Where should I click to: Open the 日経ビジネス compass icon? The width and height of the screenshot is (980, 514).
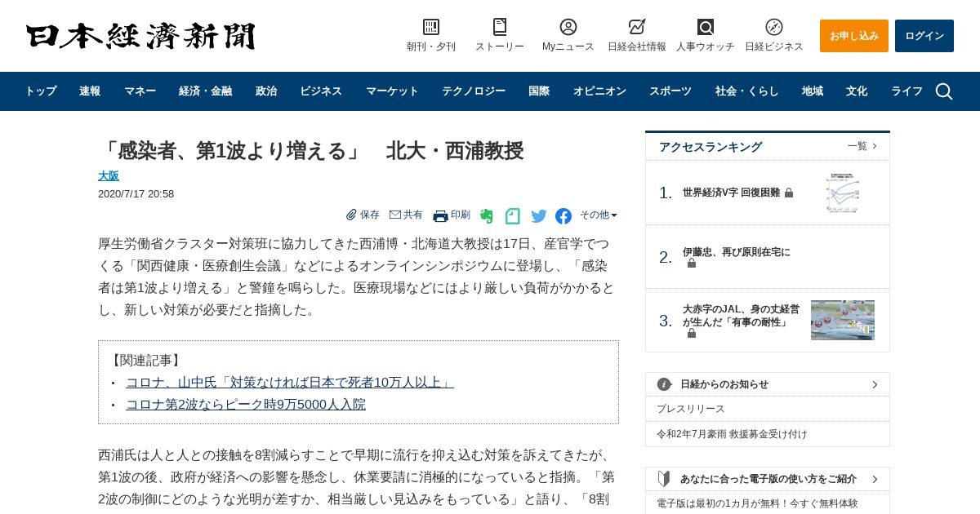click(774, 27)
